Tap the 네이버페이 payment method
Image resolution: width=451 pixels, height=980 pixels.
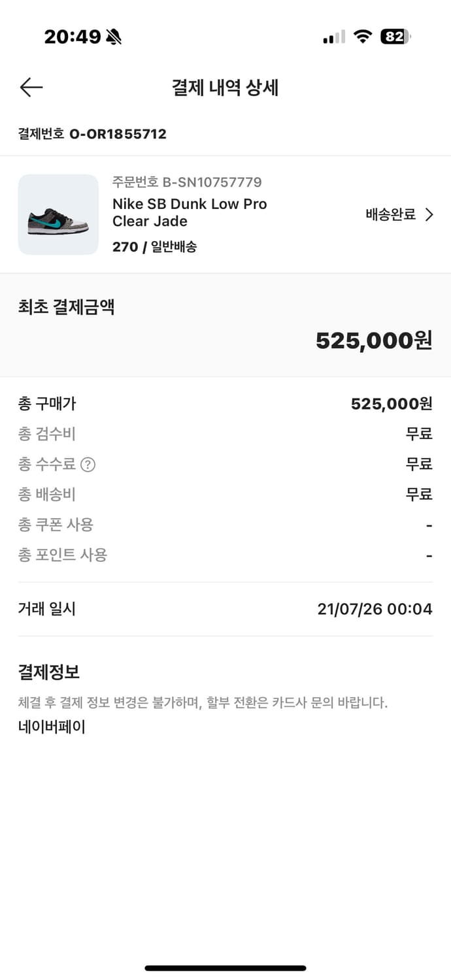(52, 727)
